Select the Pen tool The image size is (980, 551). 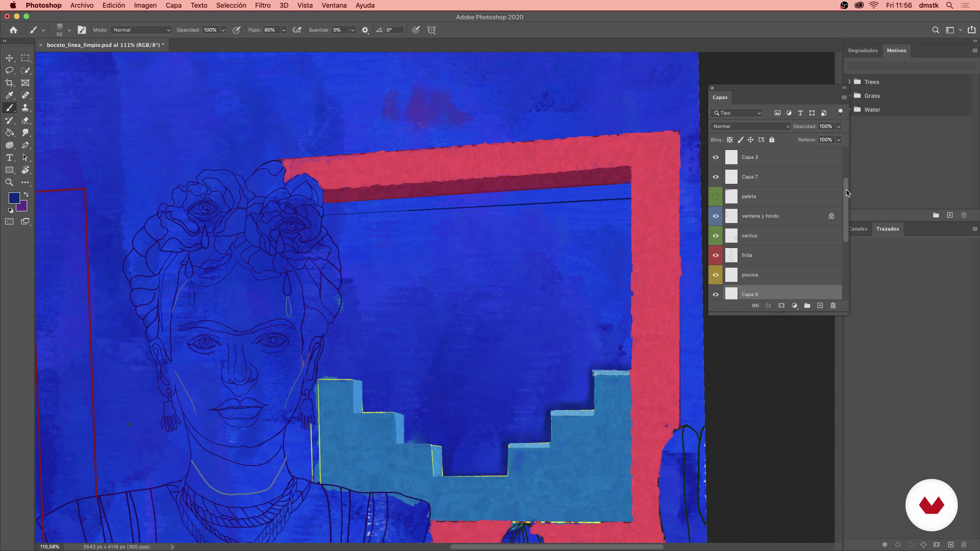(x=25, y=145)
